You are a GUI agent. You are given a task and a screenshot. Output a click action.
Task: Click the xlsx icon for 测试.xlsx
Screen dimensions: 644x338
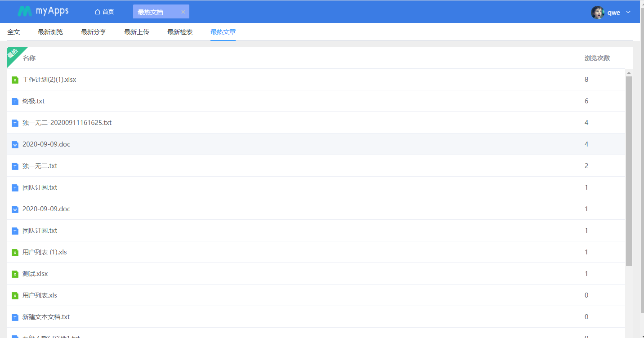click(15, 274)
